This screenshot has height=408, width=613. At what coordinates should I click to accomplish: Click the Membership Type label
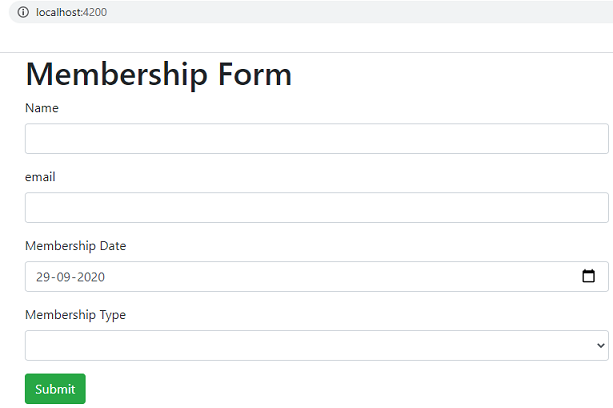[x=76, y=315]
